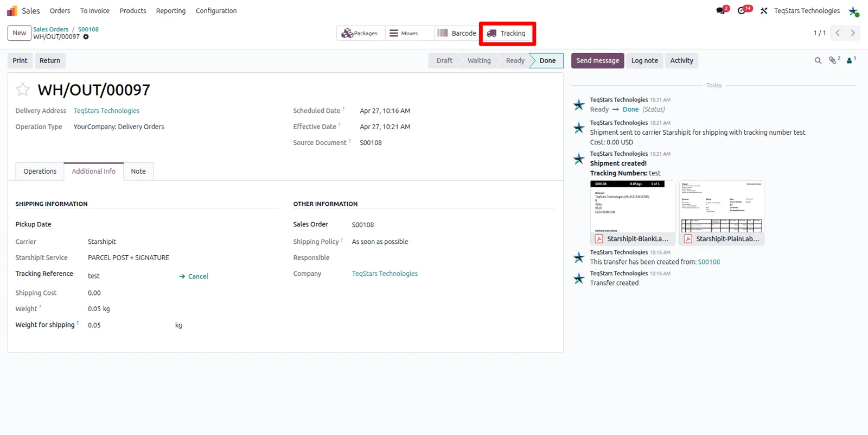Viewport: 868px width, 435px height.
Task: Switch to the Additional Info tab
Action: pos(94,172)
